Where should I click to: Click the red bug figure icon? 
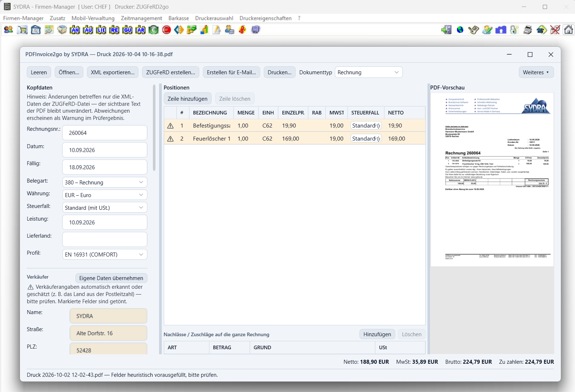click(242, 30)
